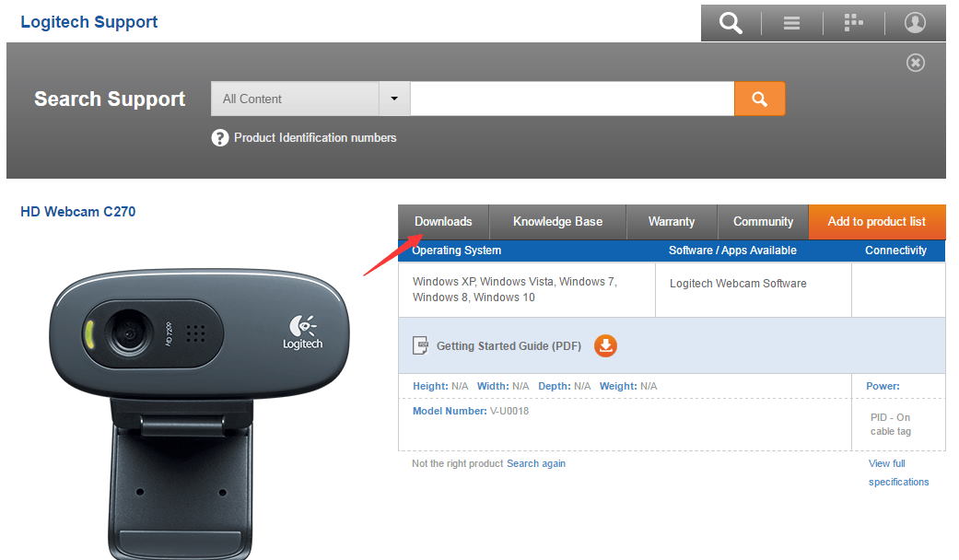
Task: Focus the Search Support text field
Action: (x=572, y=99)
